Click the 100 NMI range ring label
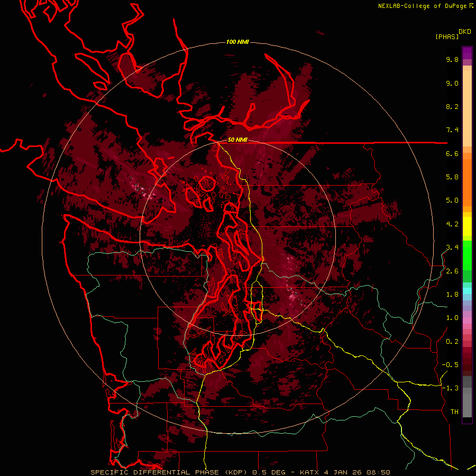476x476 pixels. tap(237, 42)
